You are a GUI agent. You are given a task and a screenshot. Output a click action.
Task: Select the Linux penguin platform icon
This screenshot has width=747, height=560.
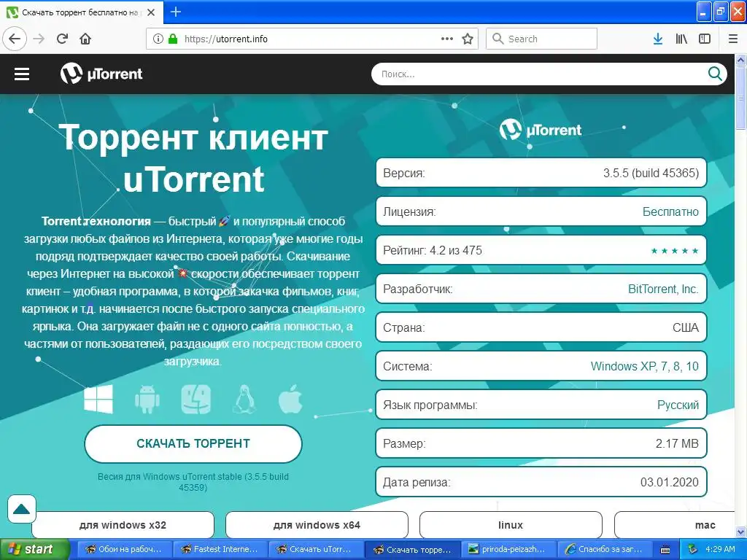[244, 399]
